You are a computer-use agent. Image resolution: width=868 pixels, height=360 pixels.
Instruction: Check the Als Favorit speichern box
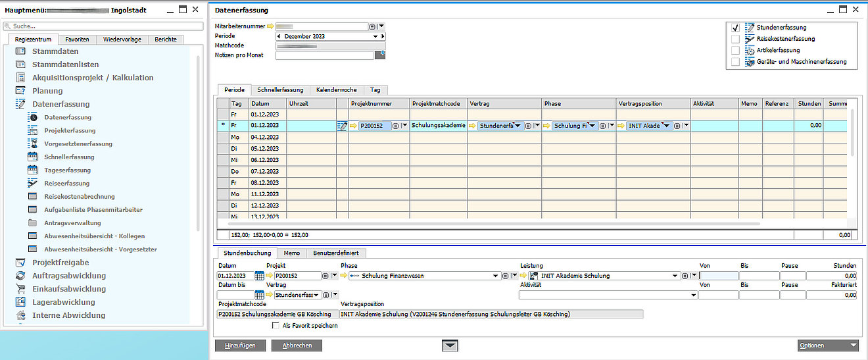tap(276, 325)
